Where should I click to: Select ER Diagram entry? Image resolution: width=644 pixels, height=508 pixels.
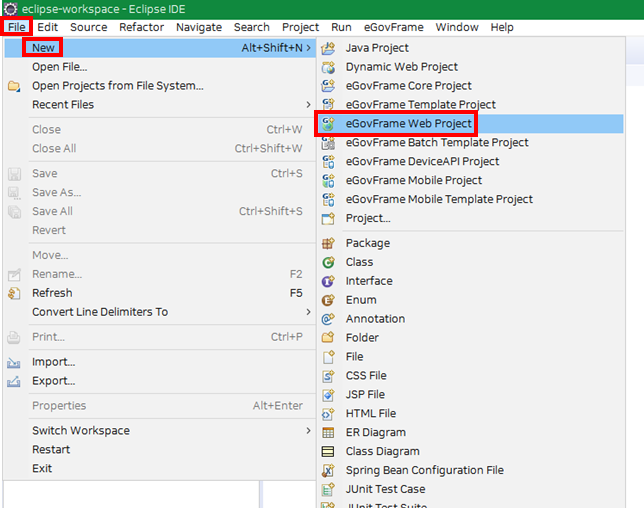click(471, 432)
